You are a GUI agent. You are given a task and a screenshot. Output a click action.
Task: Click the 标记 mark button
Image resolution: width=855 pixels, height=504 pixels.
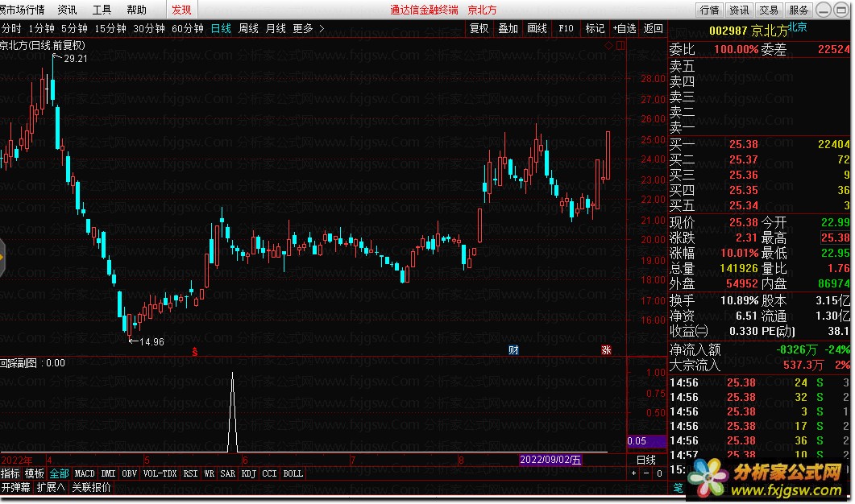pyautogui.click(x=595, y=28)
